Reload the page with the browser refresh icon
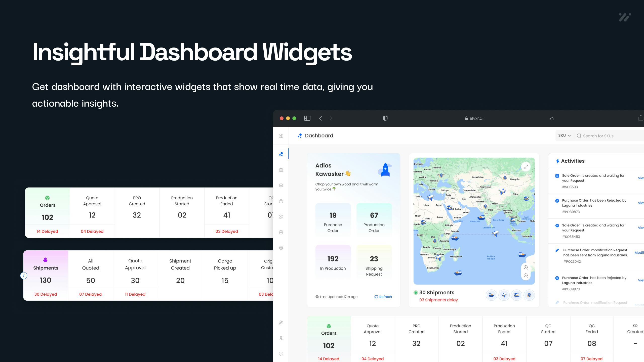 tap(552, 118)
